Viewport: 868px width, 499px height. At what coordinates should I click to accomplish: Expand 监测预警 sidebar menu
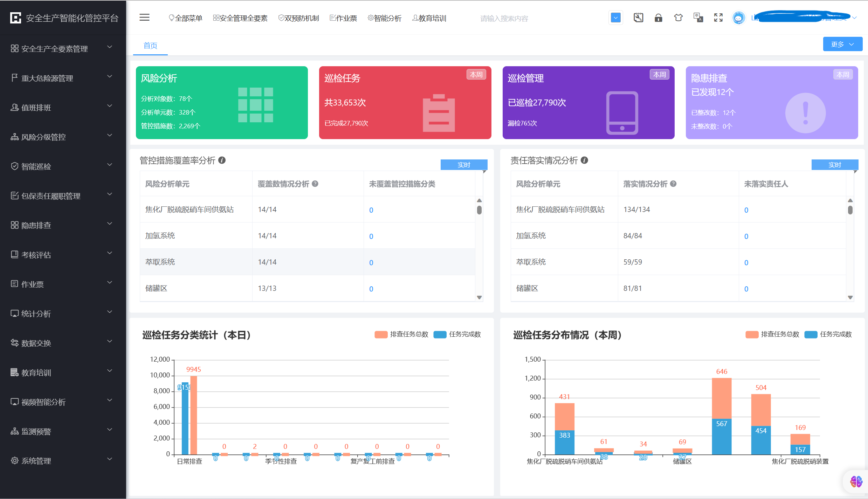[63, 431]
